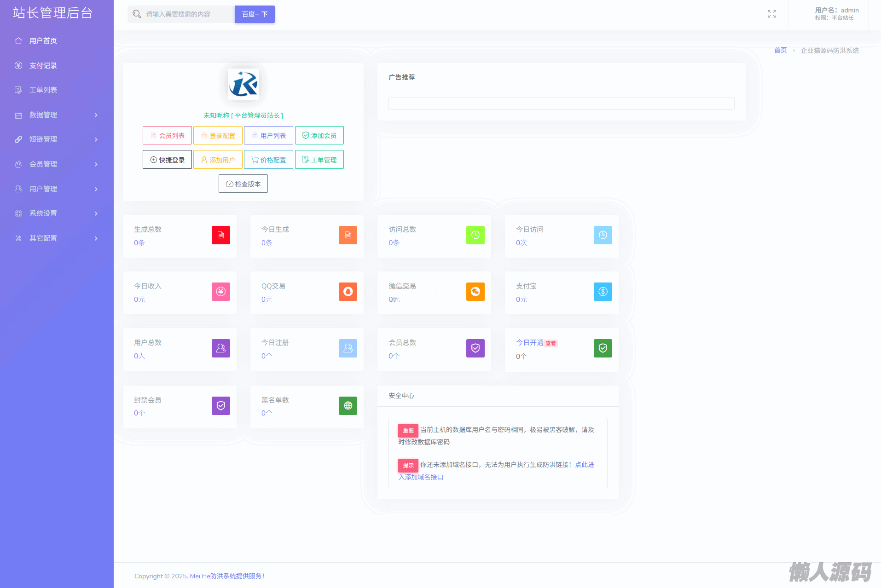Open the 工单管理 button
This screenshot has width=881, height=588.
[x=319, y=160]
